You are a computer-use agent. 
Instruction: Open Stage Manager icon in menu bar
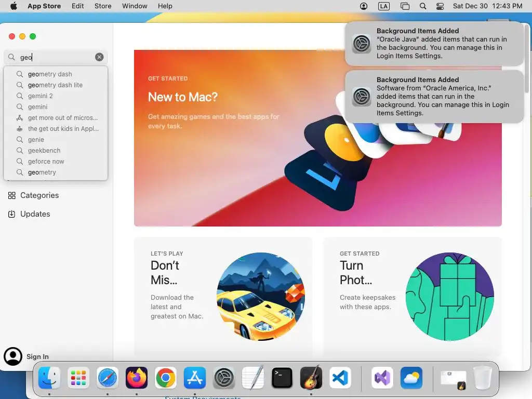point(405,6)
